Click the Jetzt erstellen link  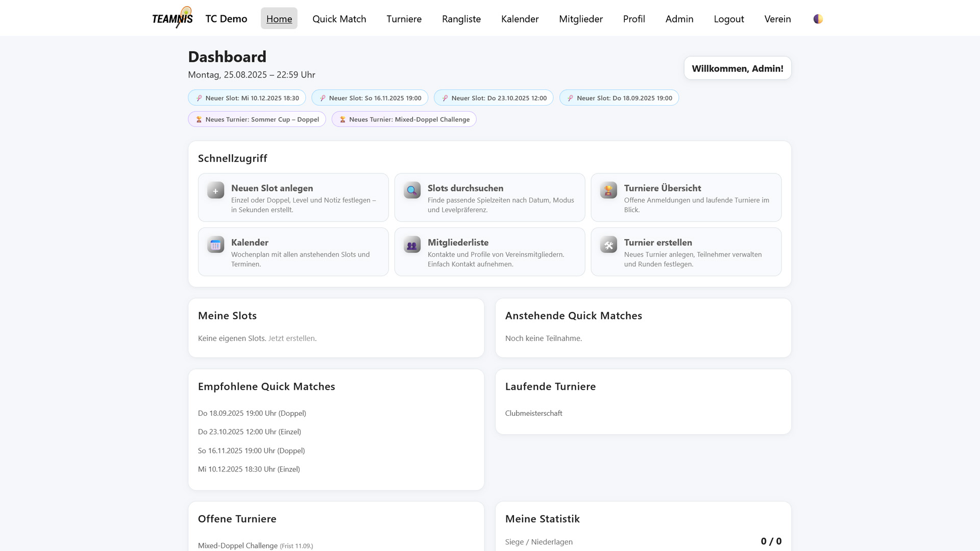(x=291, y=338)
